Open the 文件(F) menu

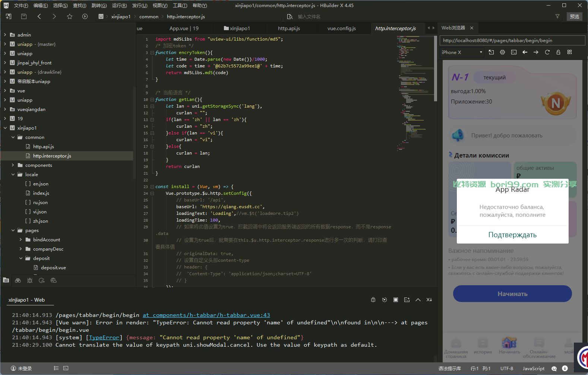coord(21,5)
